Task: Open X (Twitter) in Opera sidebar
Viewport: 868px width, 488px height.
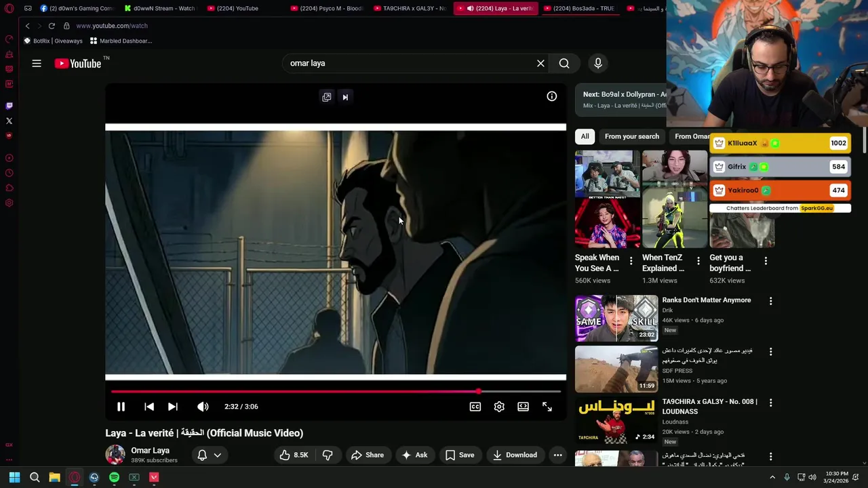Action: pyautogui.click(x=9, y=121)
